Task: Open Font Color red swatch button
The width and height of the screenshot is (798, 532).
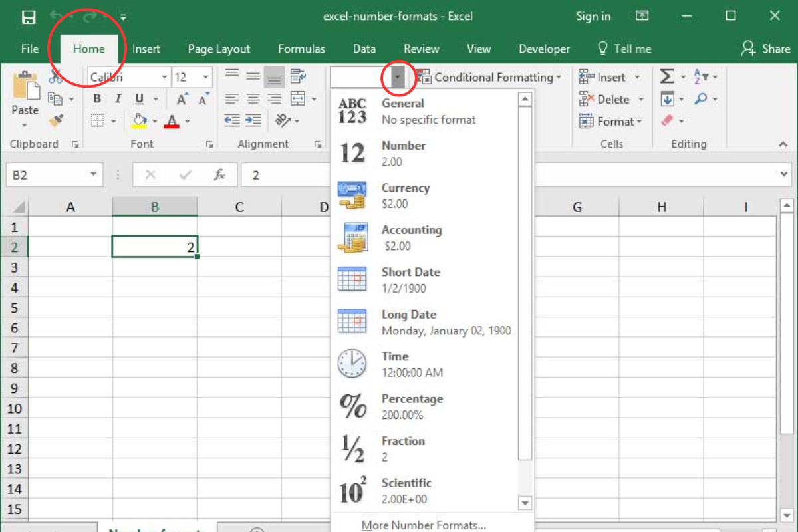Action: 172,121
